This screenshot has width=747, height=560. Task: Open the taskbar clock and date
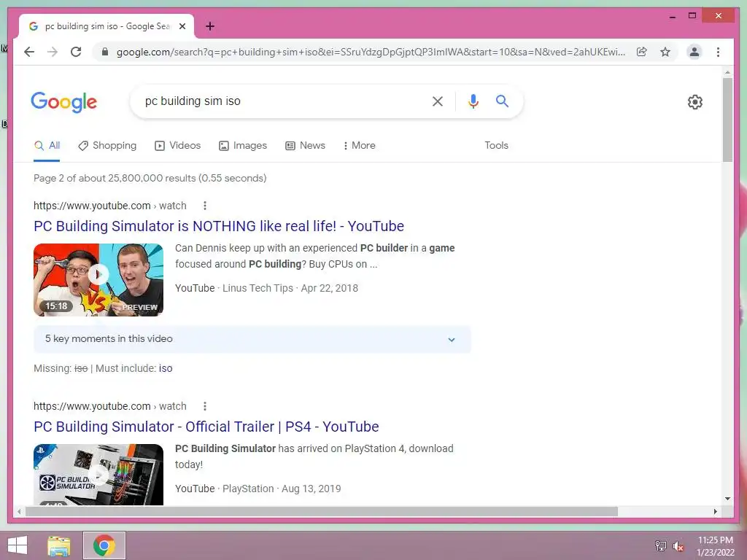pyautogui.click(x=716, y=545)
